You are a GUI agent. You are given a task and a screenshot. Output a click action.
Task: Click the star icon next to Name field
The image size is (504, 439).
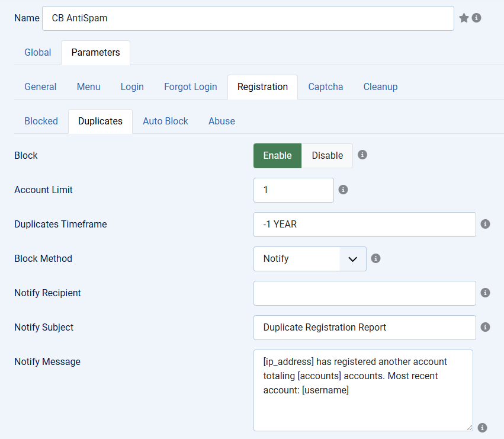pos(464,18)
